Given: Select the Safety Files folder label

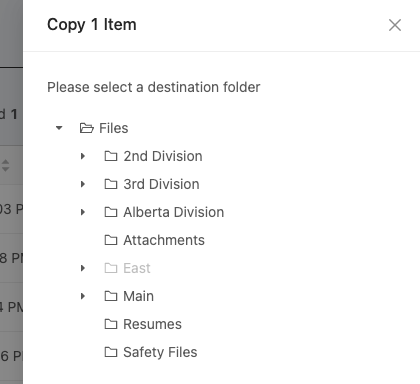Looking at the screenshot, I should 160,352.
